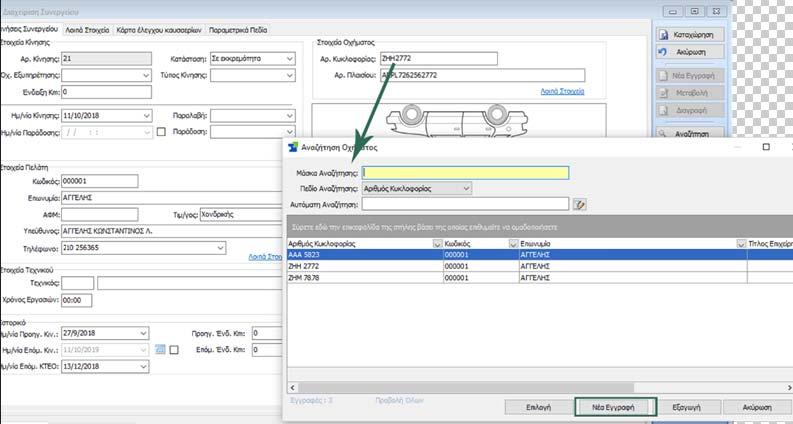Switch to Λοιπά Στοιχεία tab
The width and height of the screenshot is (793, 424).
point(87,30)
